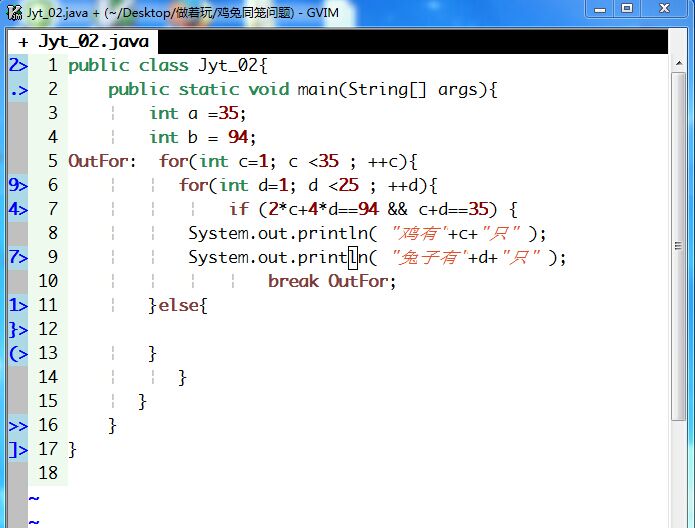The image size is (695, 528).
Task: Click the GVIM application icon in title bar
Action: (x=14, y=12)
